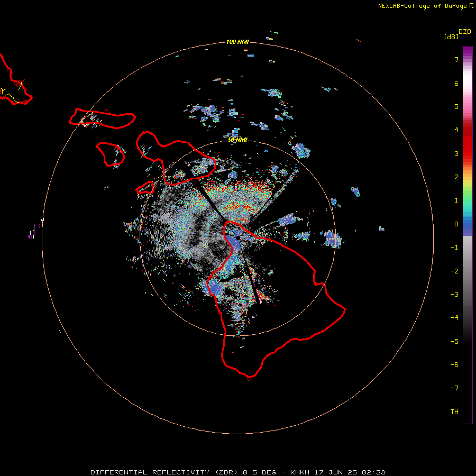Click the 1 value on the color scale
Image resolution: width=476 pixels, height=476 pixels.
456,200
